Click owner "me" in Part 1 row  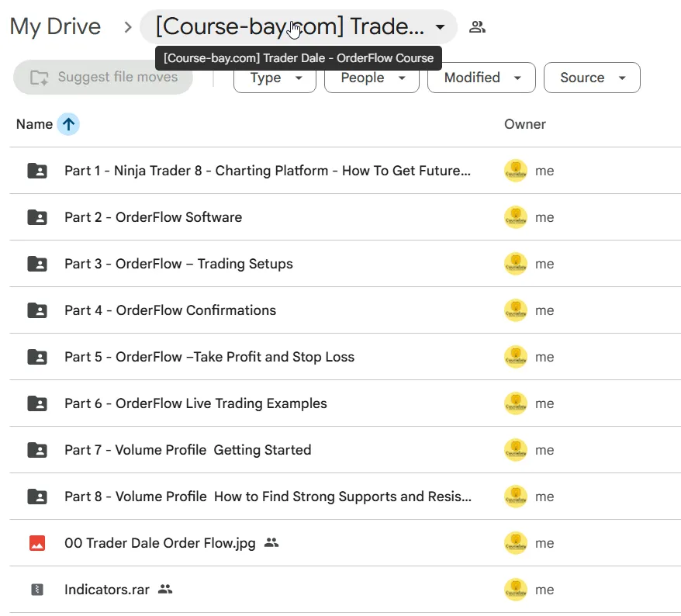(544, 171)
